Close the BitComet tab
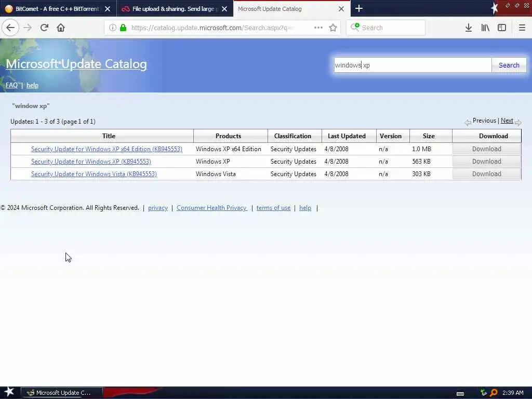The width and height of the screenshot is (532, 399). [108, 9]
